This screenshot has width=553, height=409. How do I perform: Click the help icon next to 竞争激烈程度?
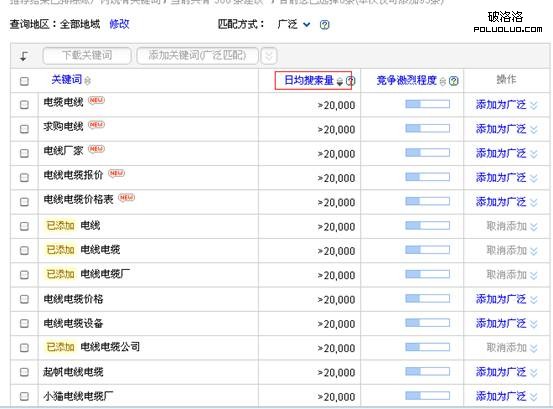tap(454, 81)
